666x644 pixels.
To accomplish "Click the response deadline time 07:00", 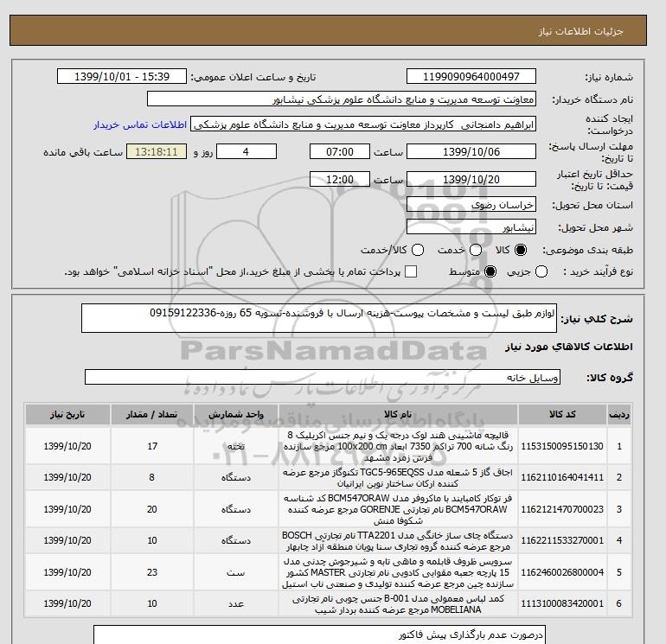I will pos(339,151).
